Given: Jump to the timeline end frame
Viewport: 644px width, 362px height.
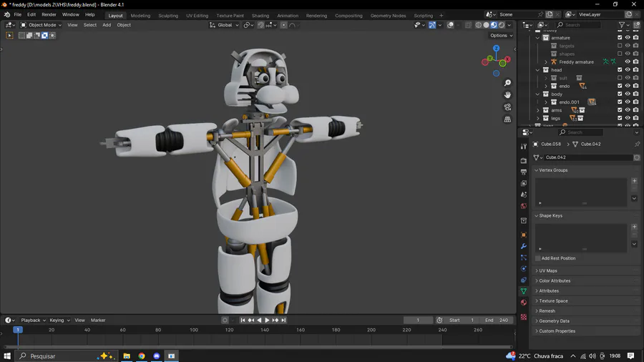Looking at the screenshot, I should tap(283, 320).
